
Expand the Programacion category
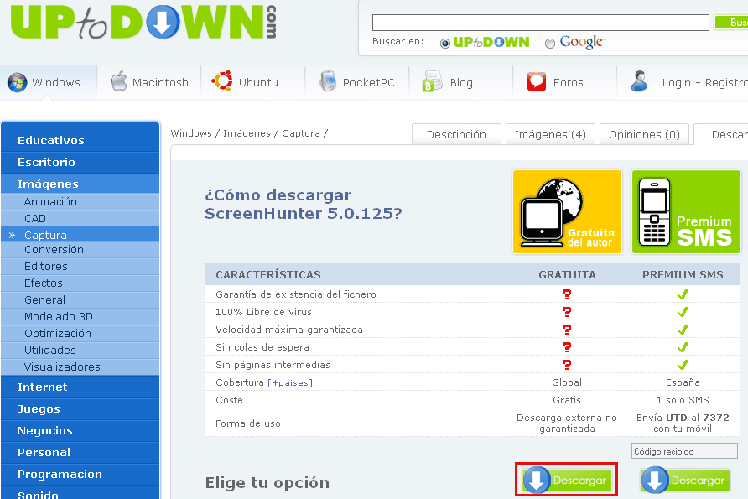tap(80, 474)
